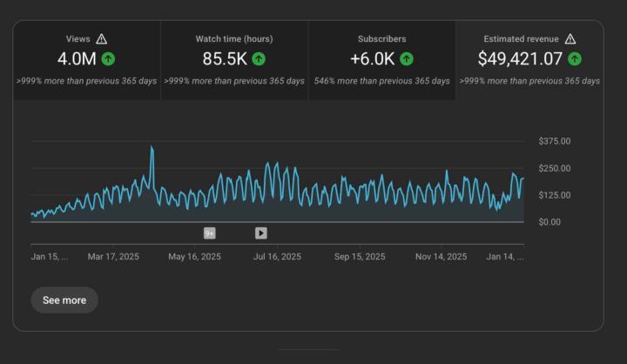Click green up arrow next to 4.0M
Image resolution: width=627 pixels, height=364 pixels.
click(108, 59)
